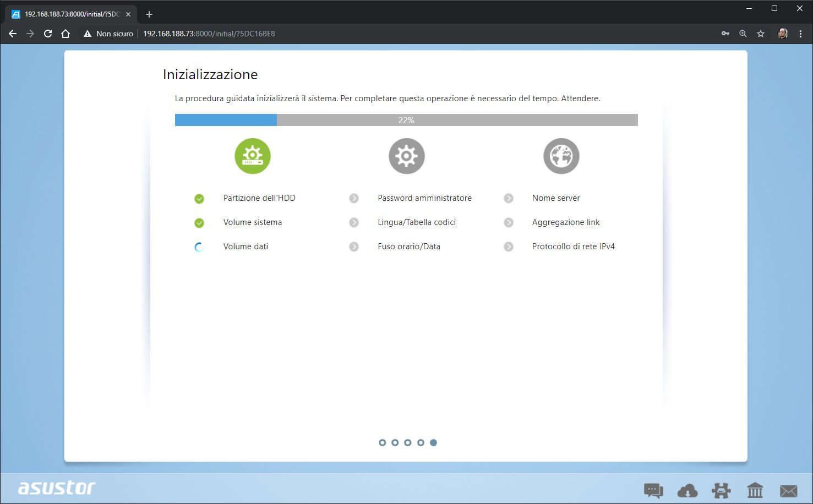Click the mail envelope icon in footer
813x504 pixels.
[x=788, y=490]
